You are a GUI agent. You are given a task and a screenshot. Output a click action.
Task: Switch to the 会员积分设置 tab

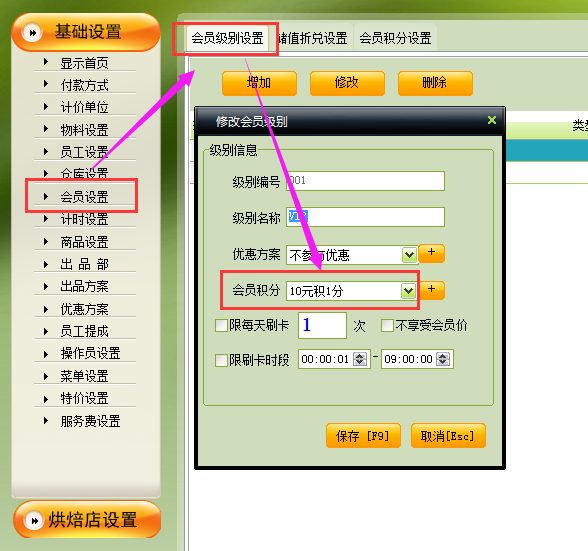395,38
